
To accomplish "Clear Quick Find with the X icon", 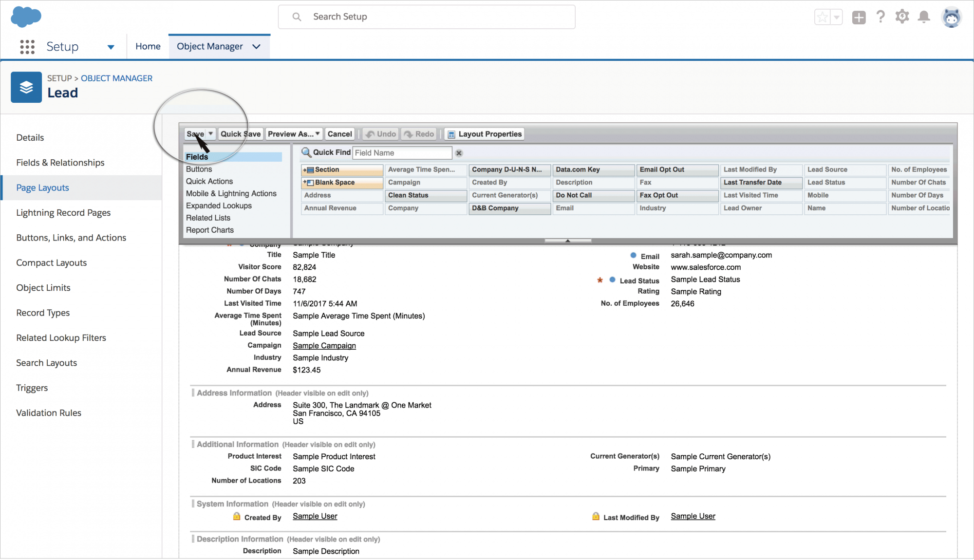I will (459, 153).
